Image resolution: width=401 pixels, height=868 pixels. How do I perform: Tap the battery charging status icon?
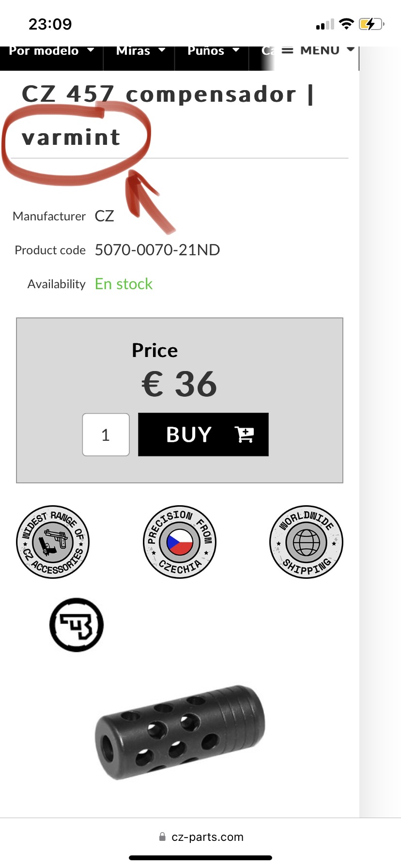[x=371, y=24]
